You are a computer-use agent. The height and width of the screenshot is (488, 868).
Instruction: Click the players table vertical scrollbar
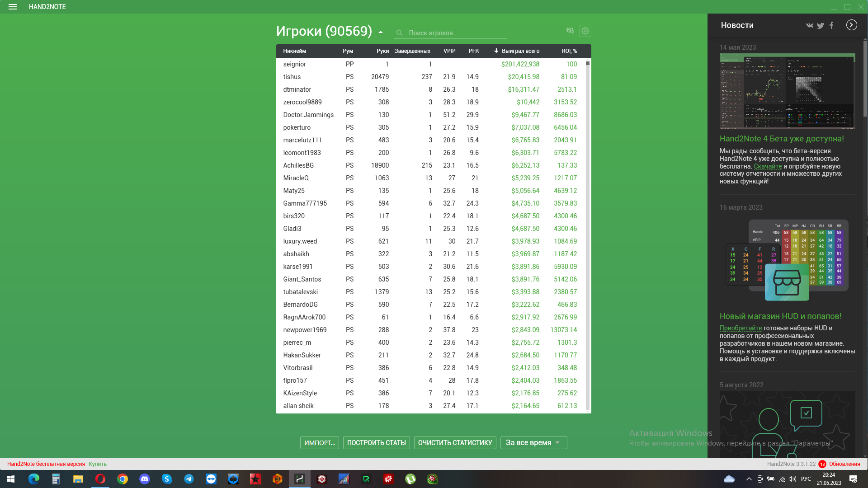[x=588, y=235]
